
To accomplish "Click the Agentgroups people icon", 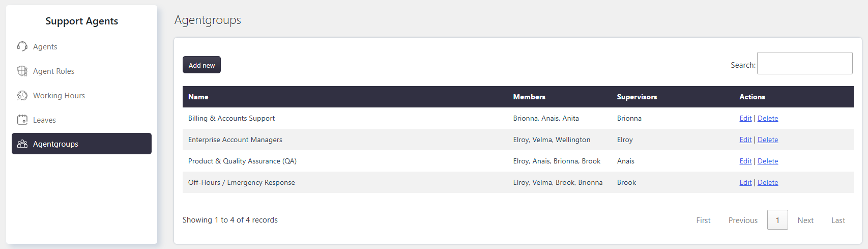I will [22, 144].
